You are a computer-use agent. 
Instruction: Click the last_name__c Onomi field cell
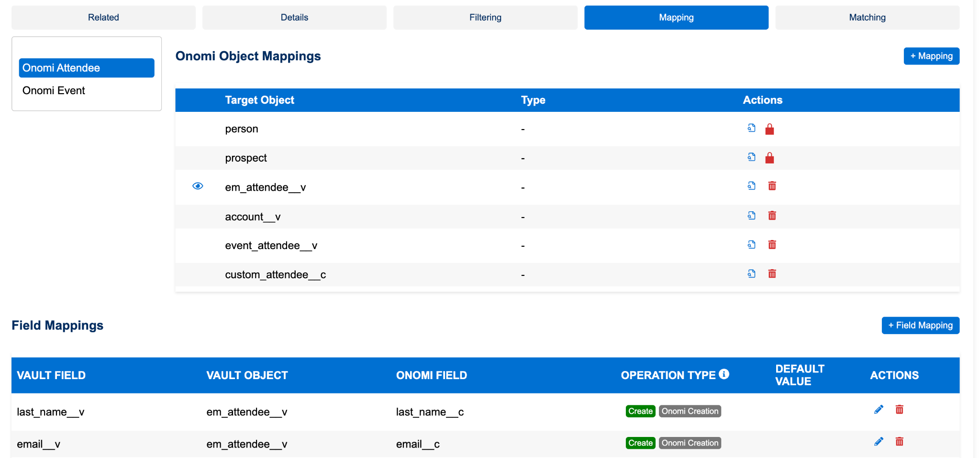pyautogui.click(x=430, y=412)
